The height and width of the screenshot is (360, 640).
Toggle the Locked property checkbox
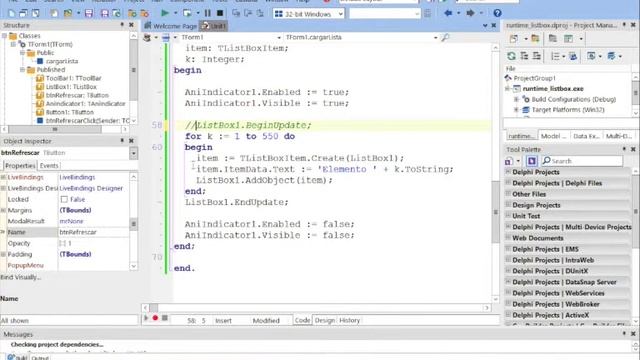coord(64,199)
